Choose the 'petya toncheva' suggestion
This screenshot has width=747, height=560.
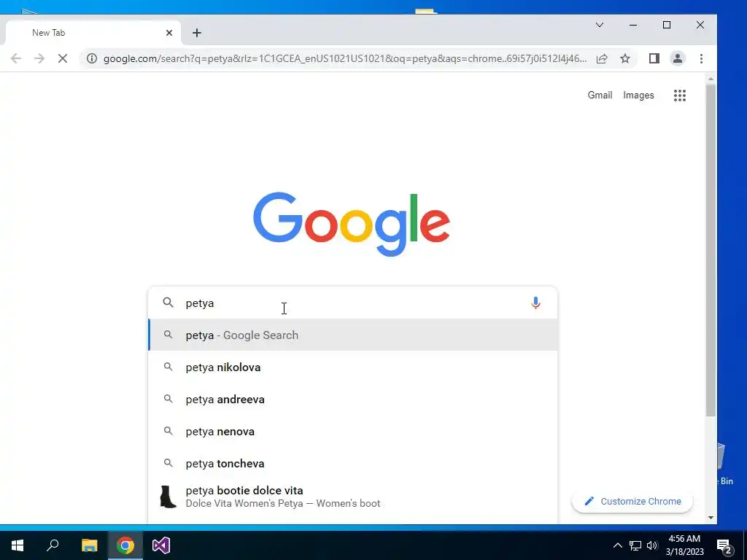click(352, 463)
